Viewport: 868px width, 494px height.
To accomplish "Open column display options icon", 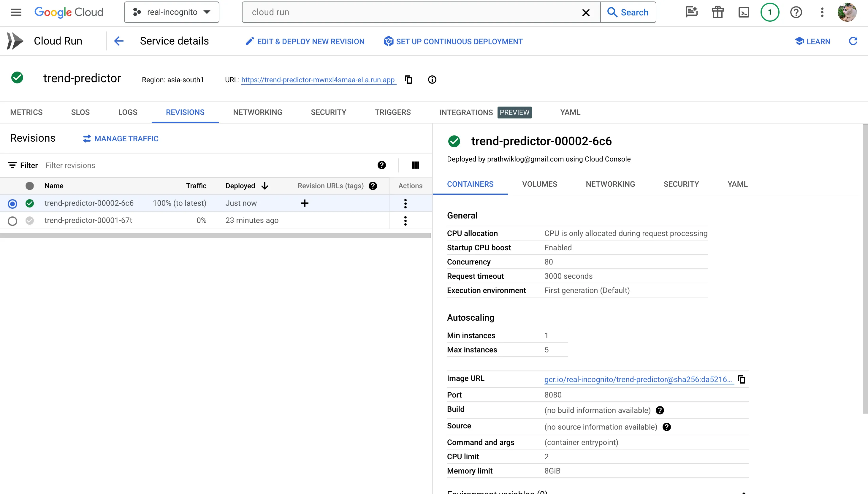I will coord(415,165).
